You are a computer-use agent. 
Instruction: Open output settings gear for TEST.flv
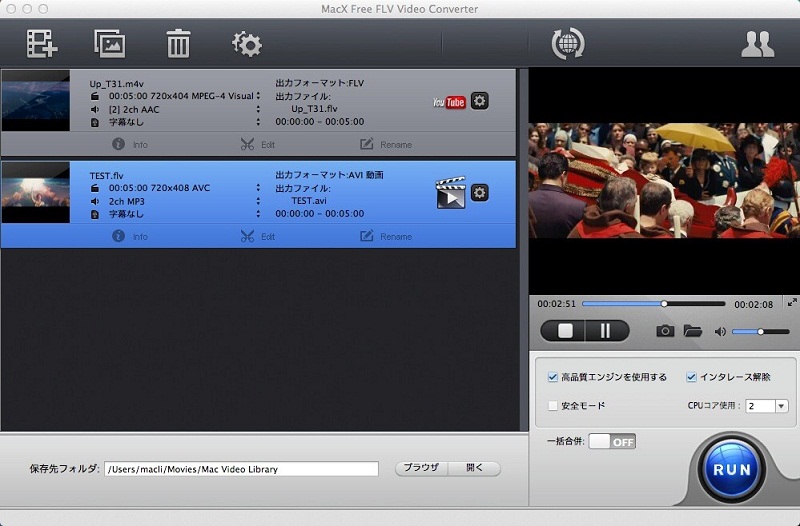479,193
